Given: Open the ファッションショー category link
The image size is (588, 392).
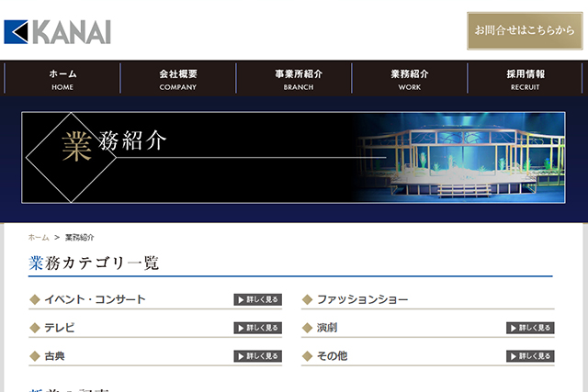Looking at the screenshot, I should 362,299.
